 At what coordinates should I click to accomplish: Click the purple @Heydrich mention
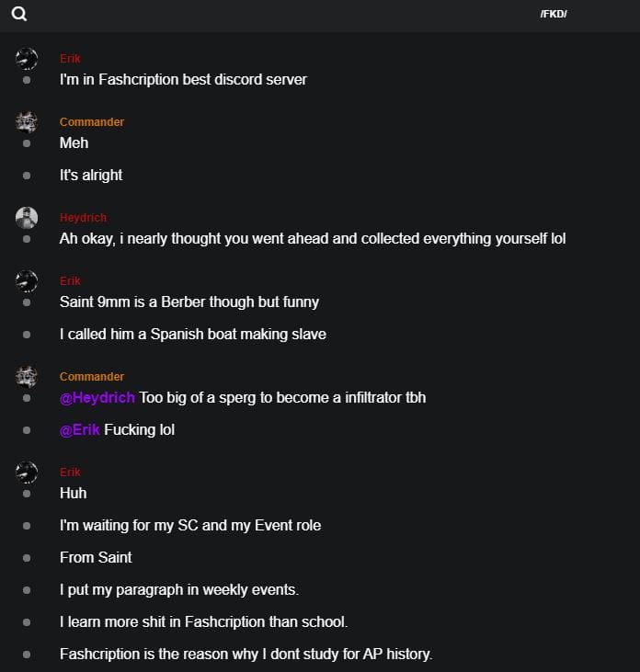97,397
